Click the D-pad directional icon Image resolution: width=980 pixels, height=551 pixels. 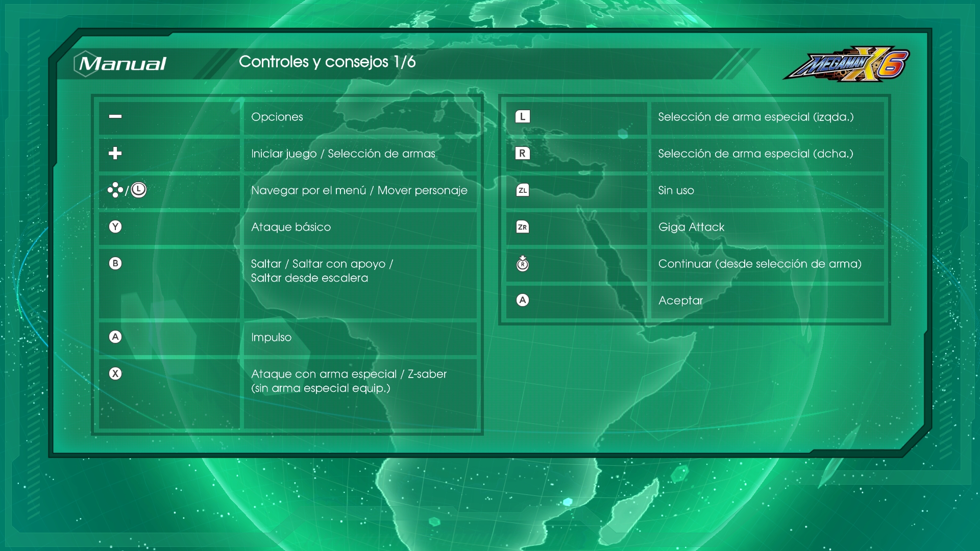[x=115, y=190]
